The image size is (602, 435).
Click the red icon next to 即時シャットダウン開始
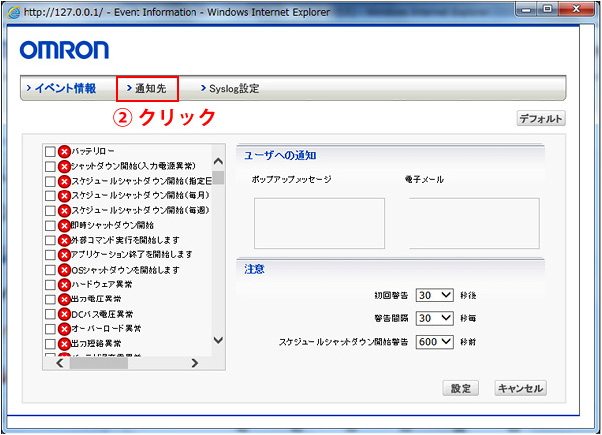(64, 225)
